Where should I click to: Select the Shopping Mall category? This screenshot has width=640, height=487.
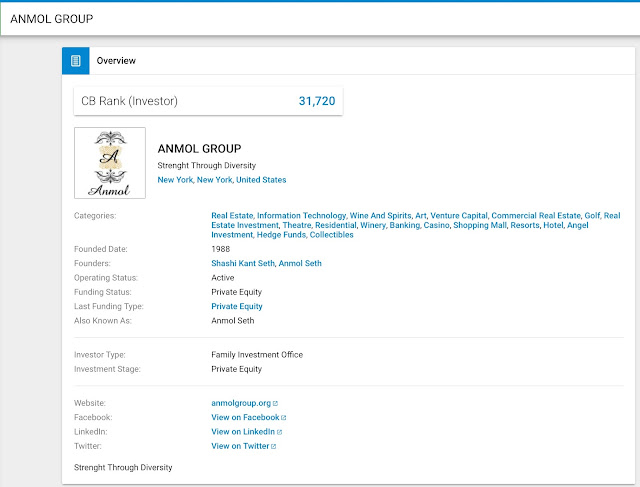480,225
